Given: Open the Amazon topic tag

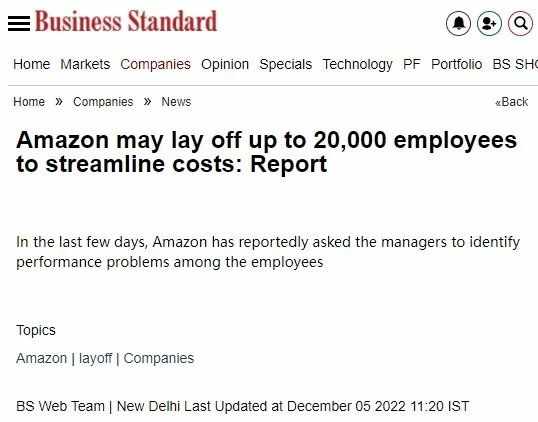Looking at the screenshot, I should [42, 358].
